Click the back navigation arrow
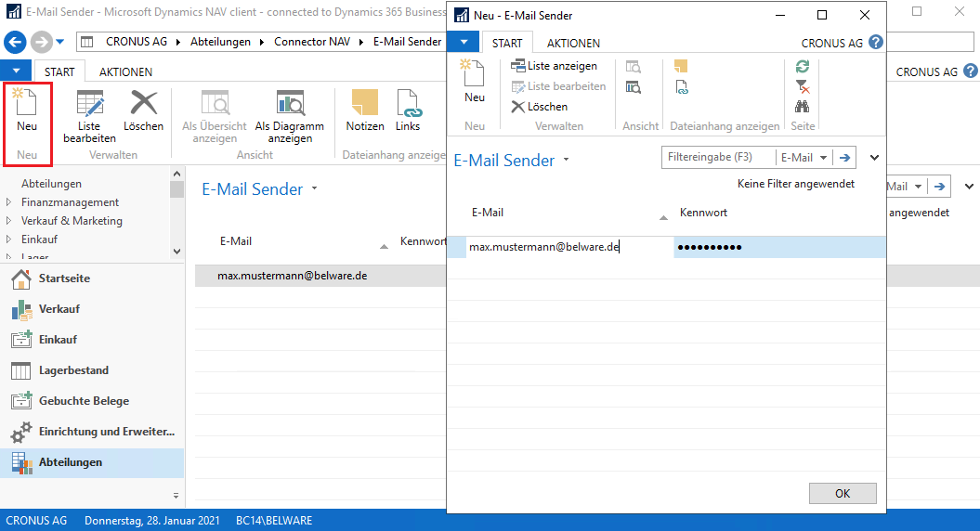This screenshot has width=980, height=531. 15,42
